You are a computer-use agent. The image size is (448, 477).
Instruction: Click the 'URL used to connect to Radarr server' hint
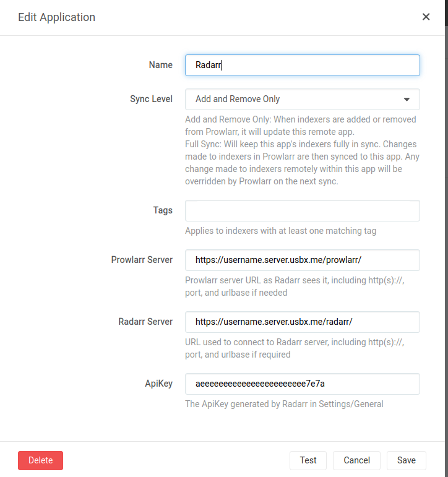pyautogui.click(x=295, y=348)
